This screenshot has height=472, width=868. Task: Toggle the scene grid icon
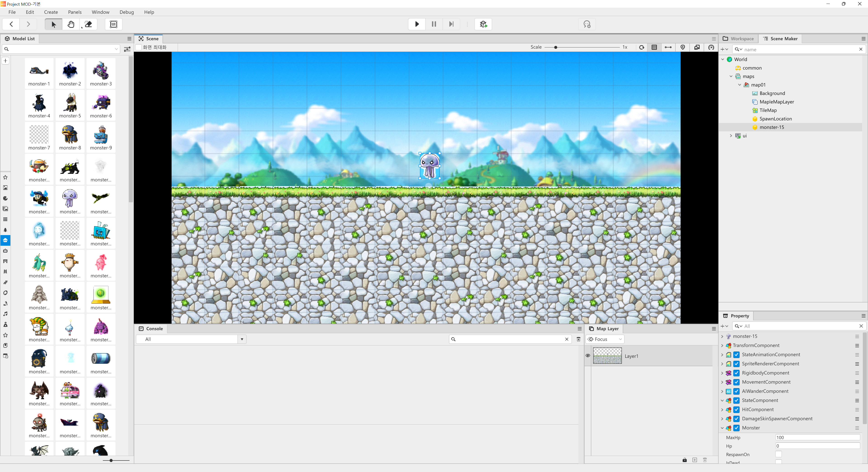point(654,47)
